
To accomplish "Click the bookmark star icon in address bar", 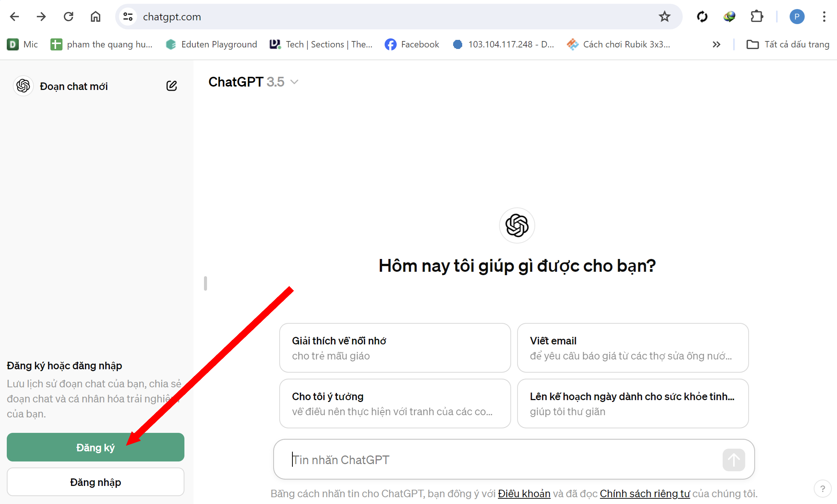I will click(665, 17).
